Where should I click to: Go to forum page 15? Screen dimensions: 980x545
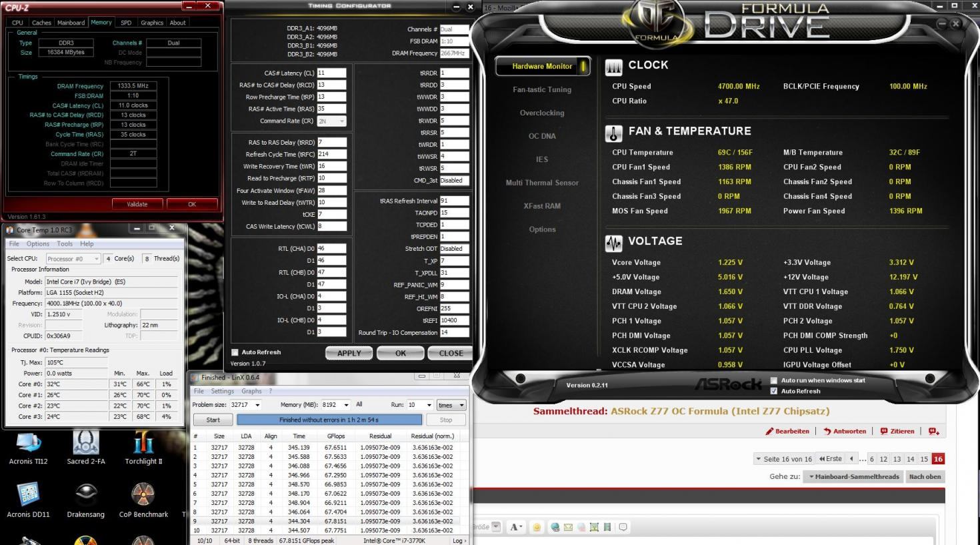(924, 459)
